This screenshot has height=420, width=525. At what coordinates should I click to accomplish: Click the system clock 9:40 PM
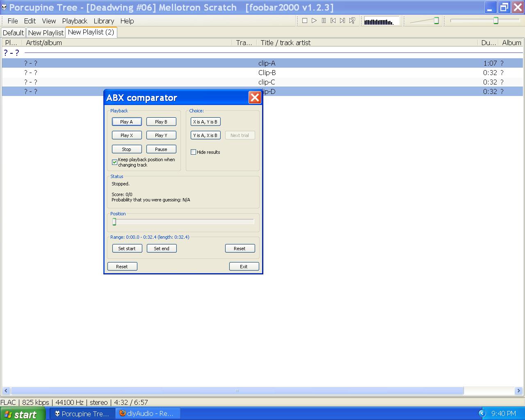click(x=504, y=413)
